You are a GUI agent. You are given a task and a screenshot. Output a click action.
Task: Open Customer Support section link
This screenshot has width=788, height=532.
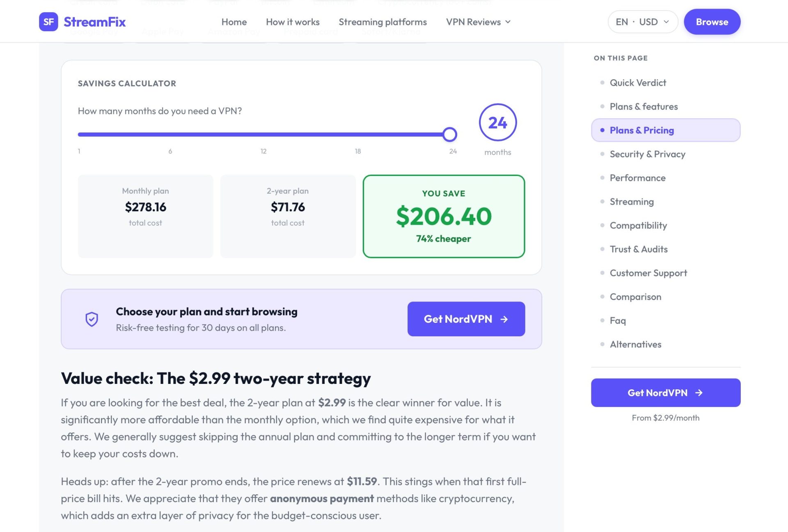pos(648,273)
